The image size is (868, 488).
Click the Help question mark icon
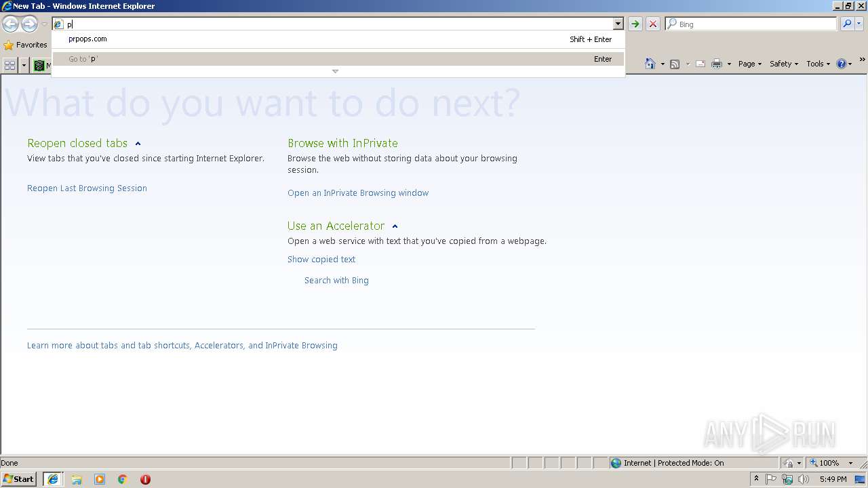tap(842, 64)
